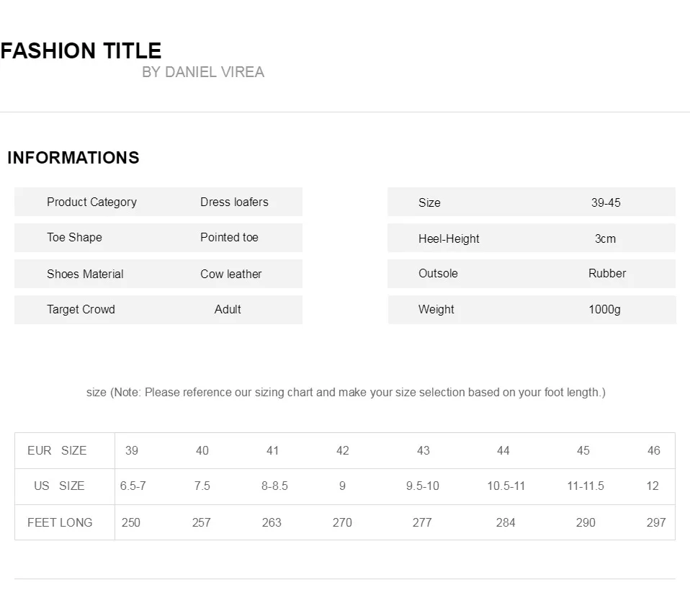Click EUR size 43 in the chart
Screen dimensions: 690x616
(x=423, y=450)
